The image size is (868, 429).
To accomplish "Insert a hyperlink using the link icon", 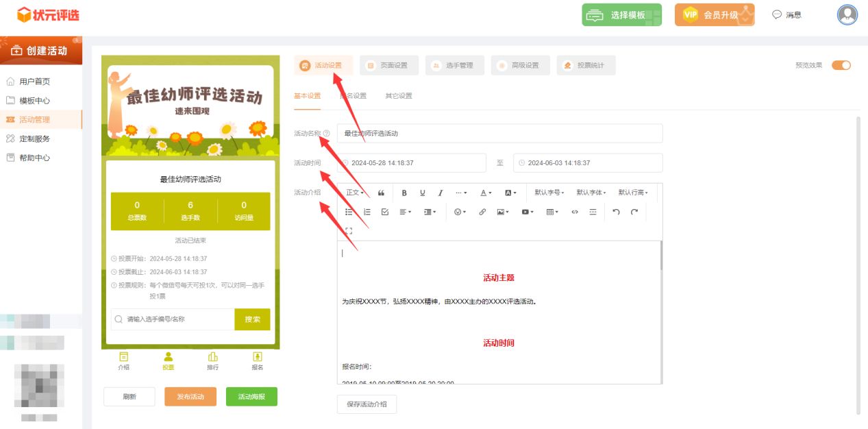I will 482,212.
